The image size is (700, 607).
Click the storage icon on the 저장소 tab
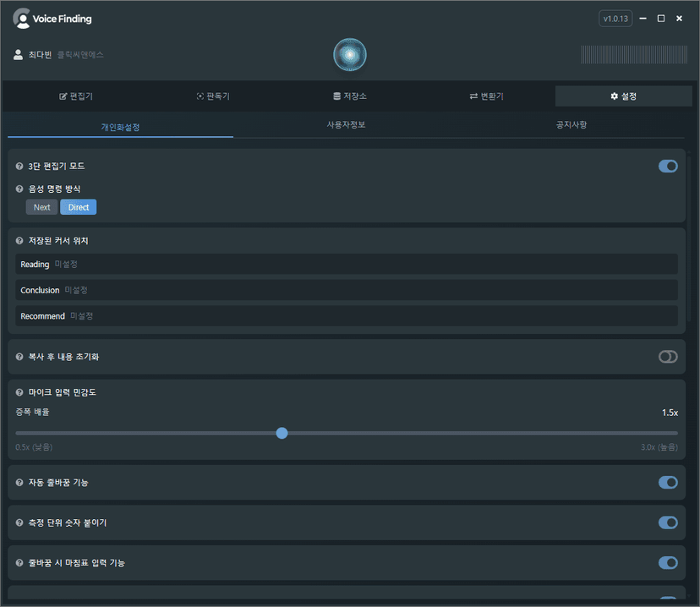pyautogui.click(x=335, y=96)
